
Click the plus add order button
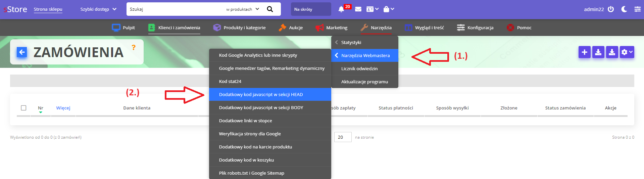pyautogui.click(x=584, y=52)
